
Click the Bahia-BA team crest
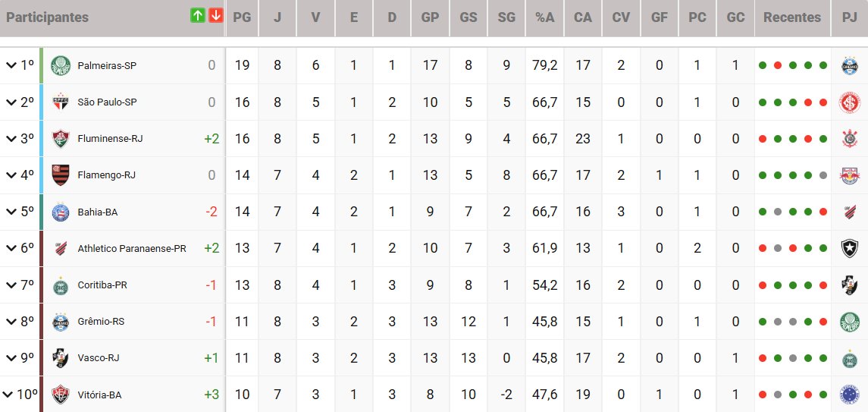pyautogui.click(x=60, y=212)
